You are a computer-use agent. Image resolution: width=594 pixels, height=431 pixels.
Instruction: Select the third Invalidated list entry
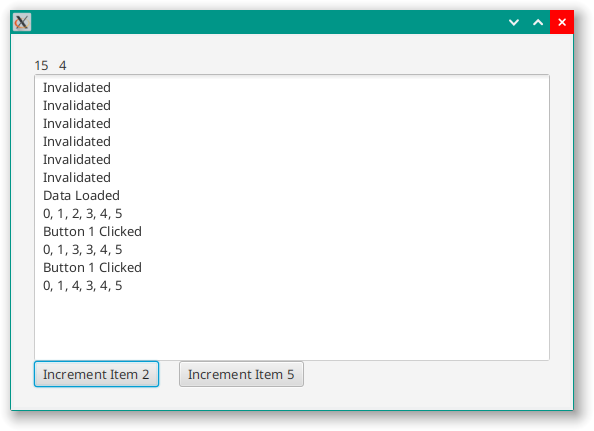coord(292,123)
